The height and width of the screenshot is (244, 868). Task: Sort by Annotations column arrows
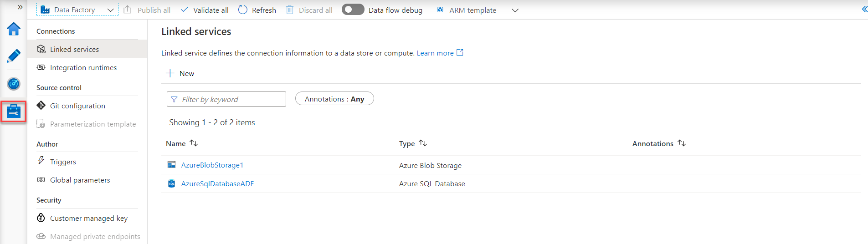(x=682, y=143)
